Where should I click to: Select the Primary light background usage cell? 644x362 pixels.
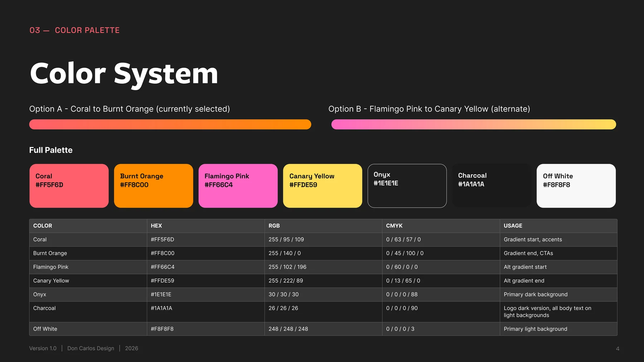tap(558, 329)
